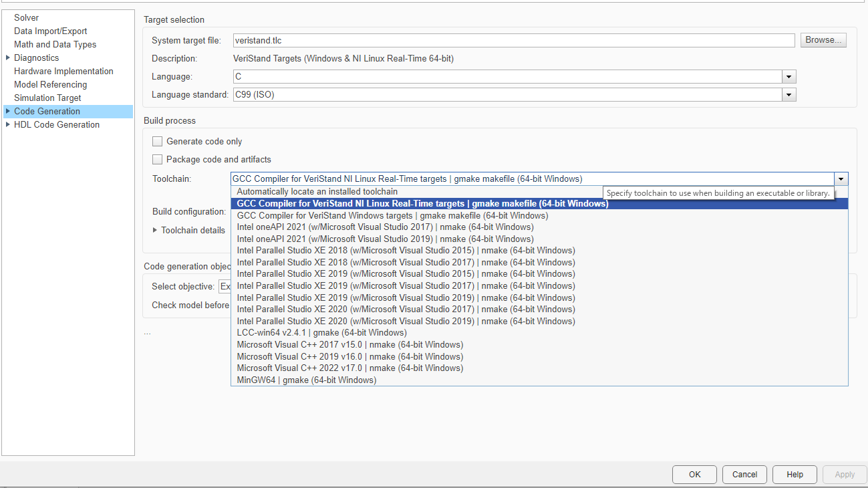868x488 pixels.
Task: Expand the Toolchain details section
Action: coord(155,230)
